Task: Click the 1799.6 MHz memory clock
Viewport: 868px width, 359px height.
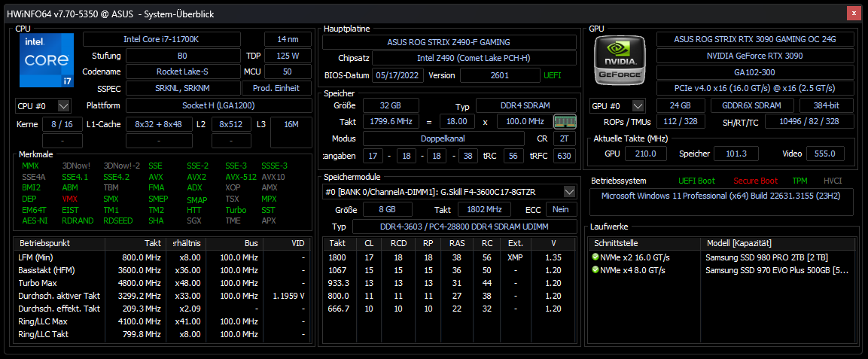Action: [x=391, y=121]
